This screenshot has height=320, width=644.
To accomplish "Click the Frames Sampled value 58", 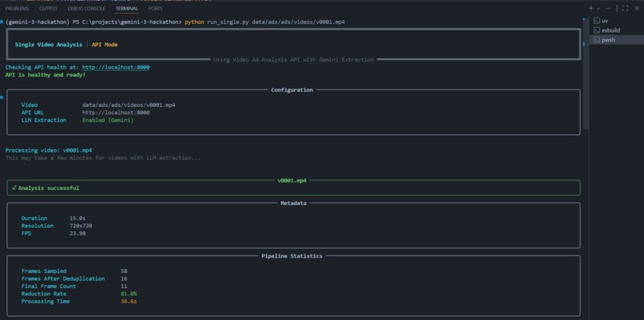I will pos(124,271).
